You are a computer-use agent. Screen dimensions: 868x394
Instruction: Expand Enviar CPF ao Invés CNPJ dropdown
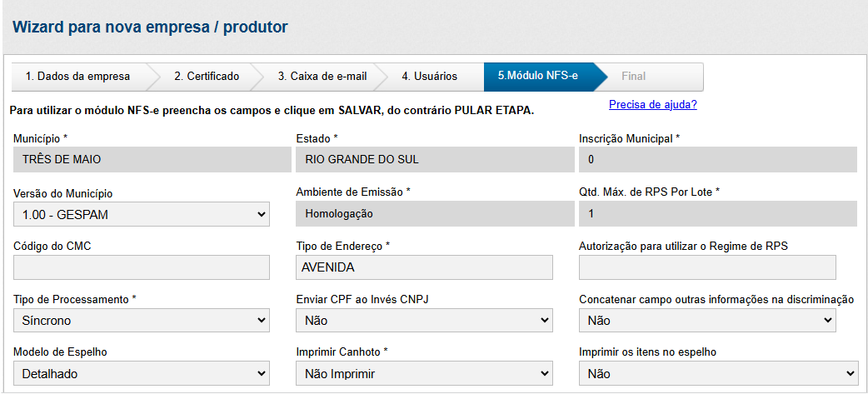coord(424,320)
